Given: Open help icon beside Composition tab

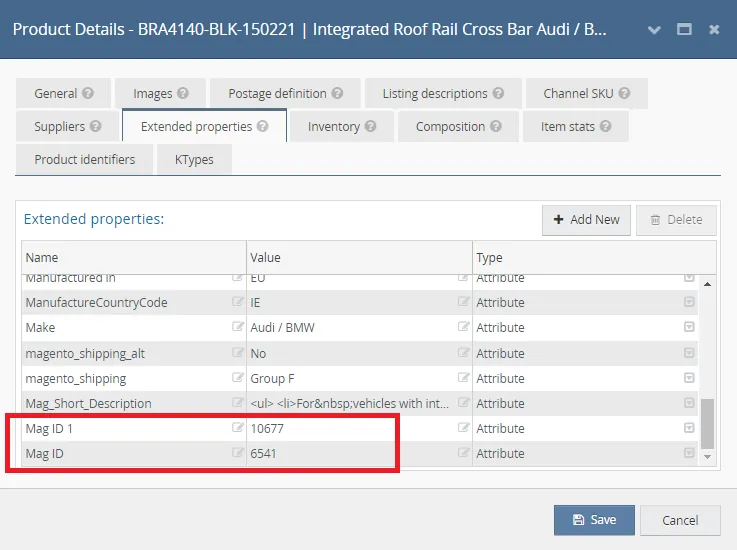Looking at the screenshot, I should (x=496, y=126).
